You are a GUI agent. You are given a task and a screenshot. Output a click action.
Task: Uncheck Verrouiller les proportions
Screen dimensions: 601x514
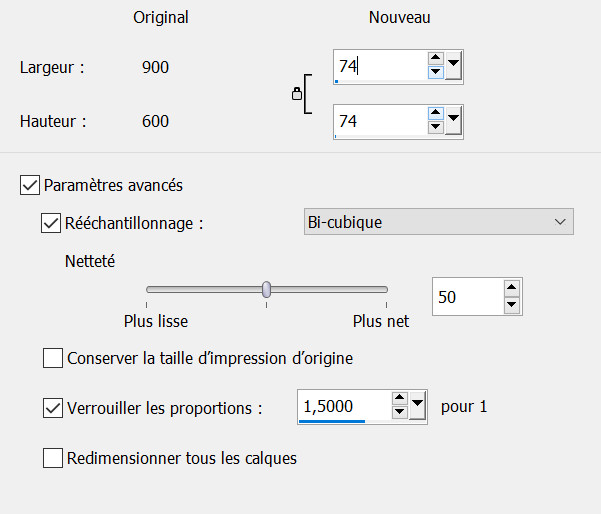coord(52,408)
